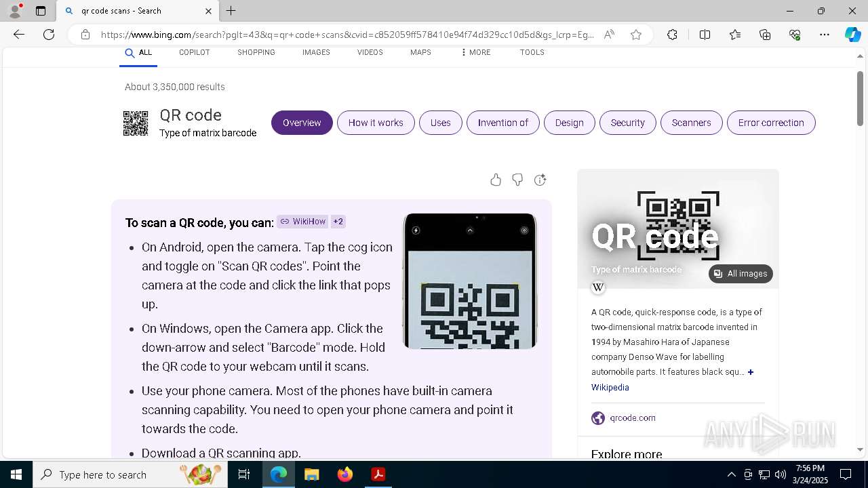Open Task View on taskbar
This screenshot has width=868, height=488.
click(244, 474)
